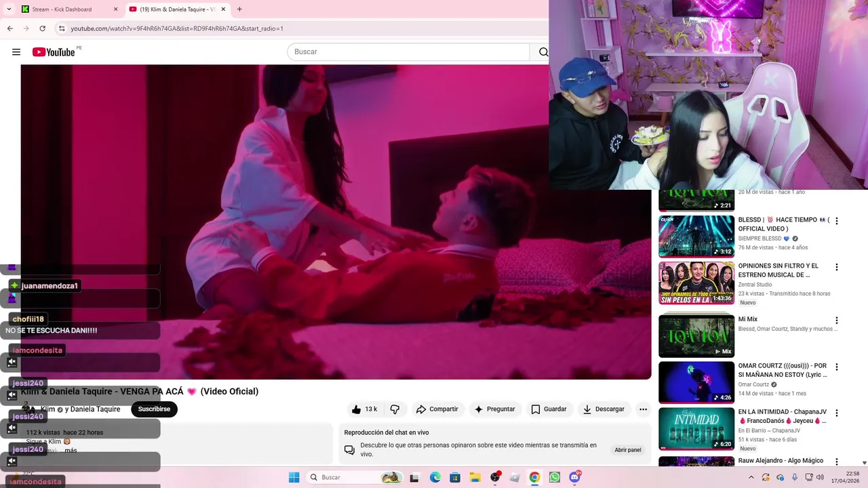Close the Kick Dashboard tab
Screen dimensions: 868x488
click(115, 9)
